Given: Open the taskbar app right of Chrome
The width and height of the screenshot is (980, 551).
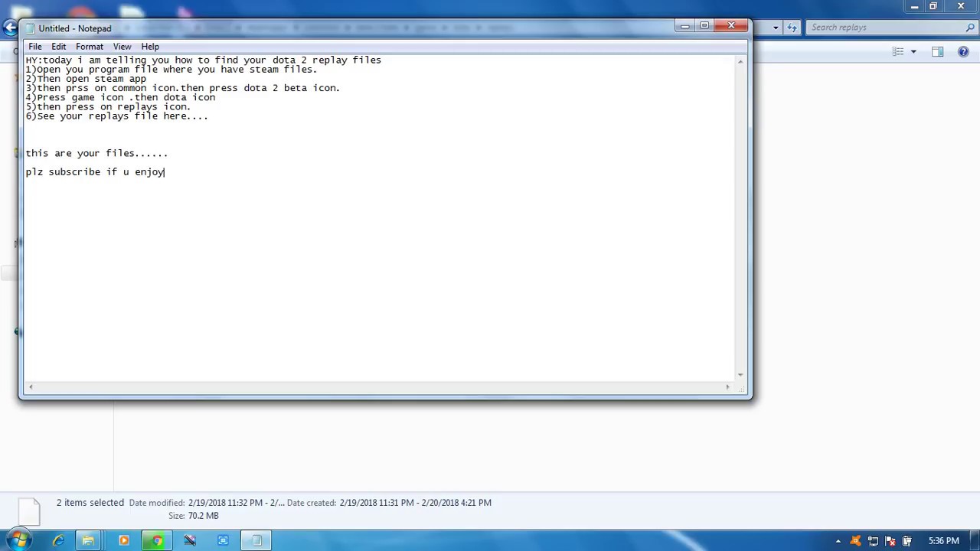Looking at the screenshot, I should [190, 540].
